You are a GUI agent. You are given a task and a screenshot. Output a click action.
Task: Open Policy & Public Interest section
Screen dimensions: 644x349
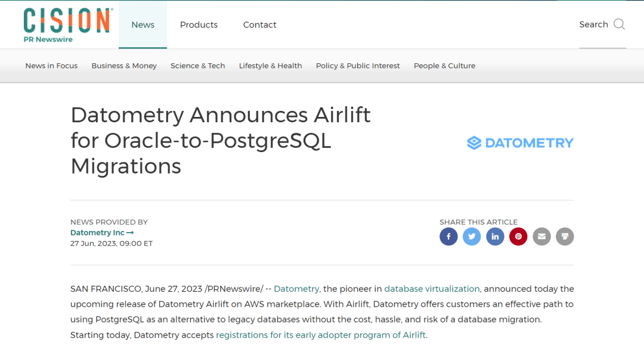point(358,66)
